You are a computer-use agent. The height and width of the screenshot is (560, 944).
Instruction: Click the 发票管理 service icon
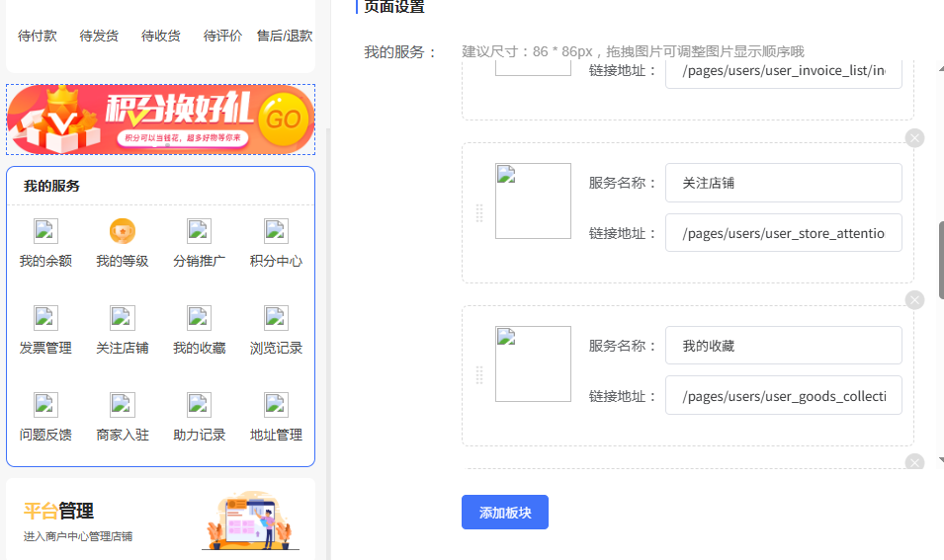(x=45, y=318)
